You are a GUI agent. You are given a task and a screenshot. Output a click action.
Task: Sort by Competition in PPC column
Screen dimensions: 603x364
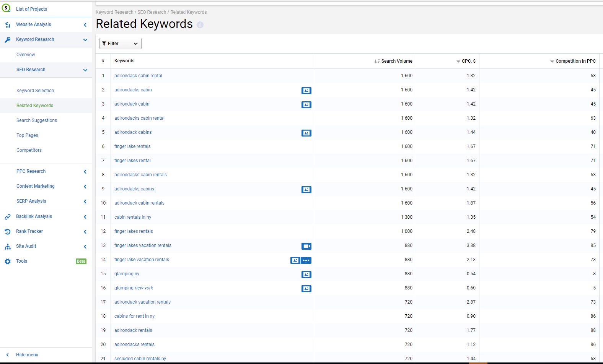[x=573, y=61]
